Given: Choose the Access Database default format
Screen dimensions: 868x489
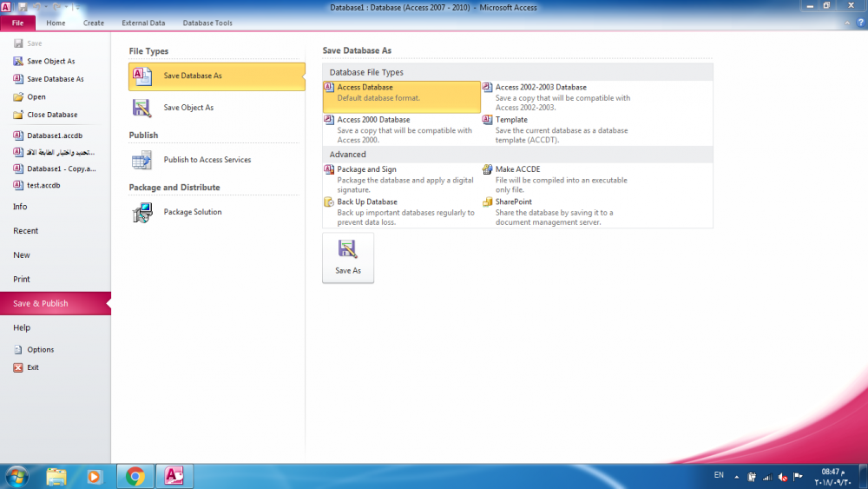Looking at the screenshot, I should tap(401, 96).
